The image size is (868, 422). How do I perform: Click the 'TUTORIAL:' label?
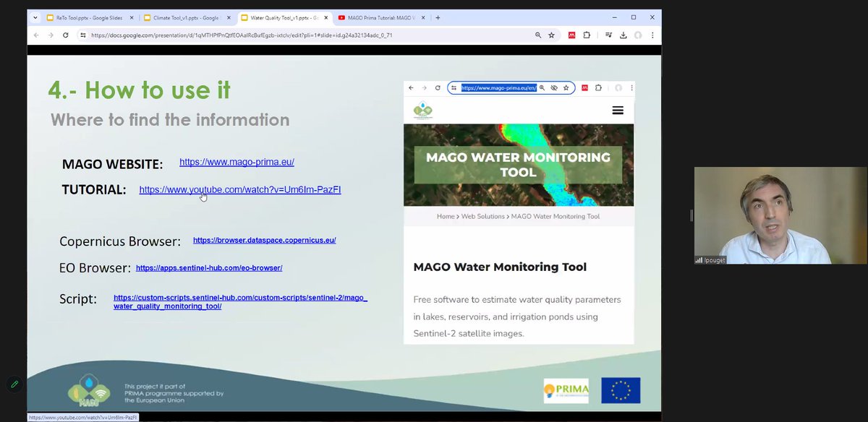94,189
